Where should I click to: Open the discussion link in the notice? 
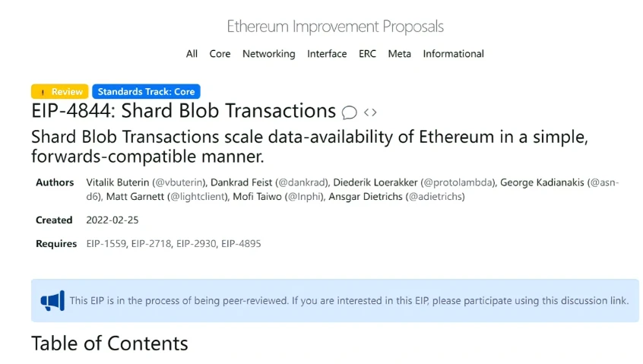click(x=584, y=301)
